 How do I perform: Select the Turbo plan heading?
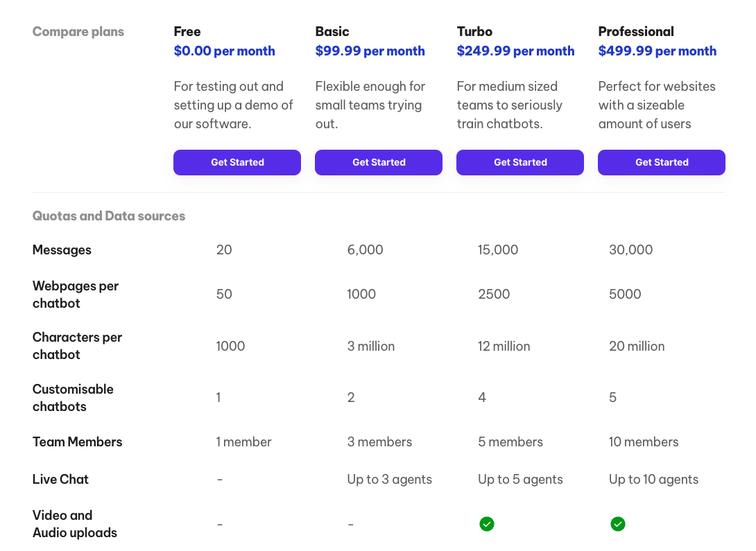pos(474,31)
